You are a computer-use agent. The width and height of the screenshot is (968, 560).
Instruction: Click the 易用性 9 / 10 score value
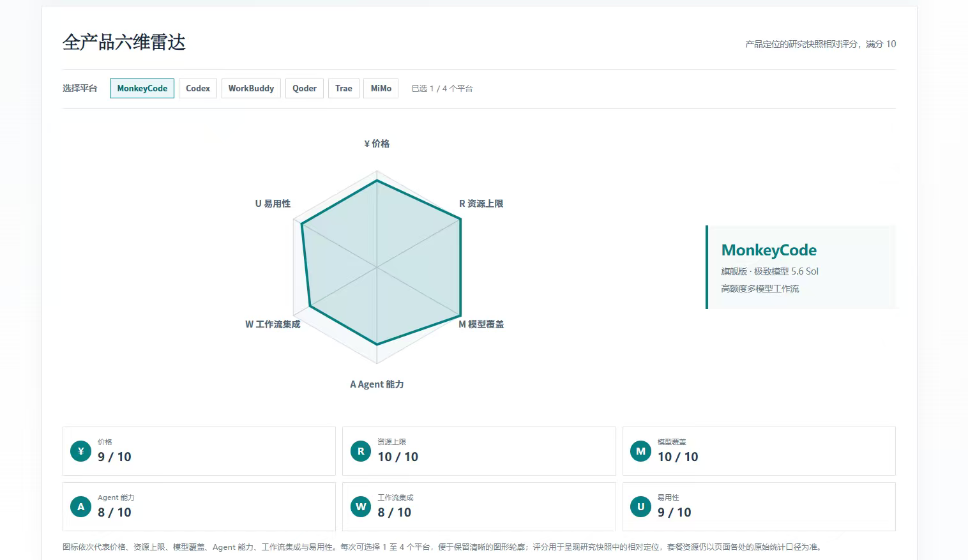click(x=674, y=513)
